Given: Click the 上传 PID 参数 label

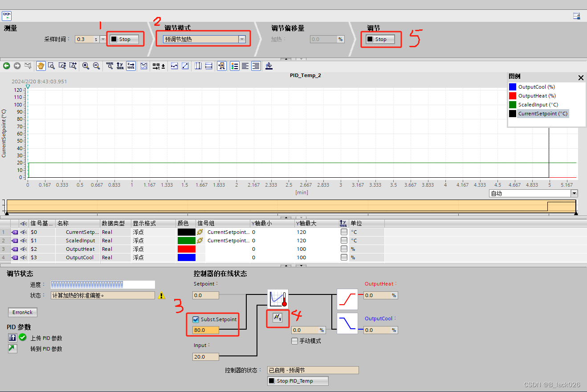Looking at the screenshot, I should (46, 338).
